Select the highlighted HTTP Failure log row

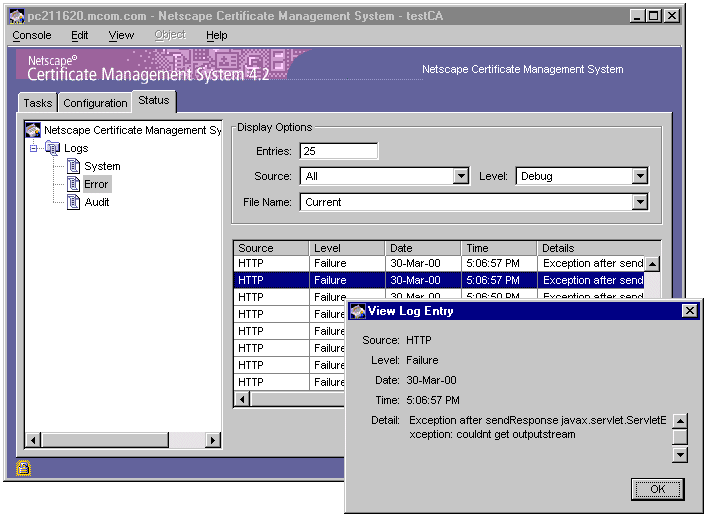[439, 280]
